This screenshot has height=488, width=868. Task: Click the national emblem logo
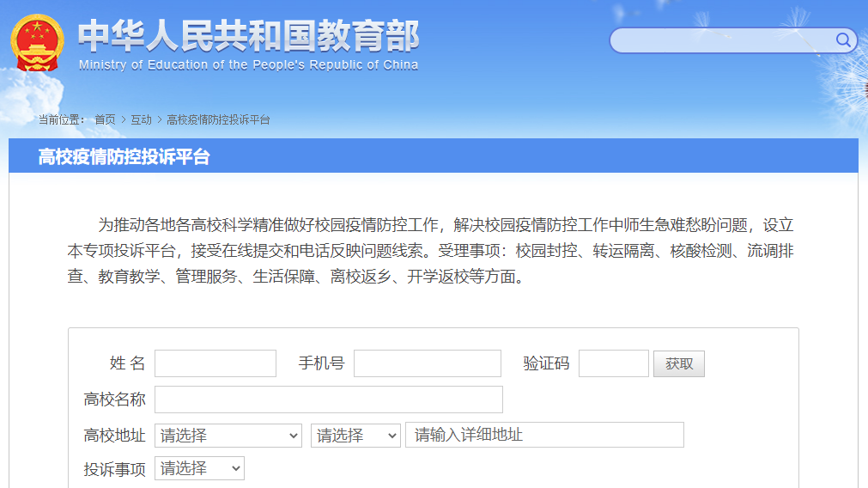37,43
